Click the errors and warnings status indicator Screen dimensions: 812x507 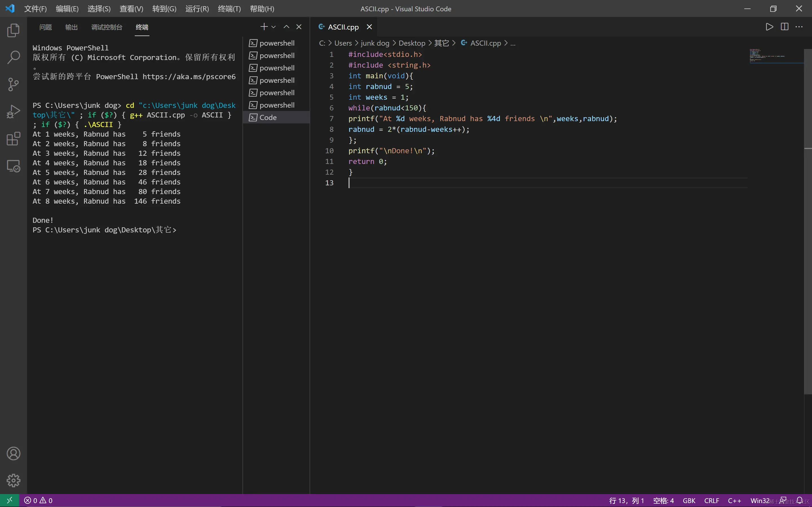(x=38, y=500)
